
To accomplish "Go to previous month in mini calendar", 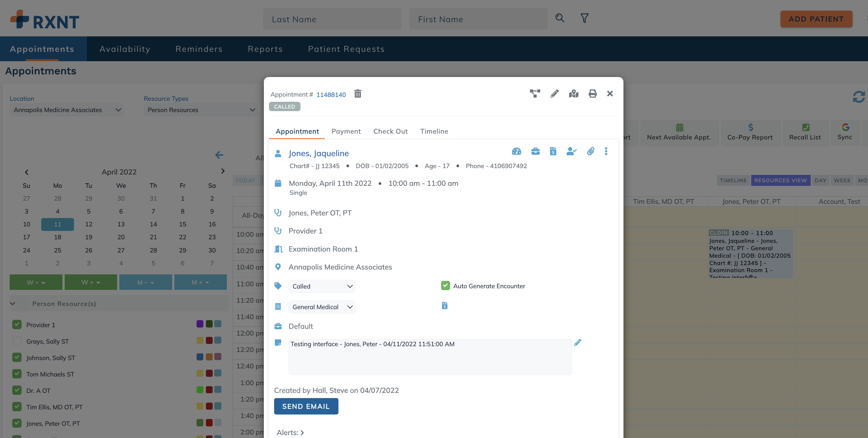I will coord(27,172).
